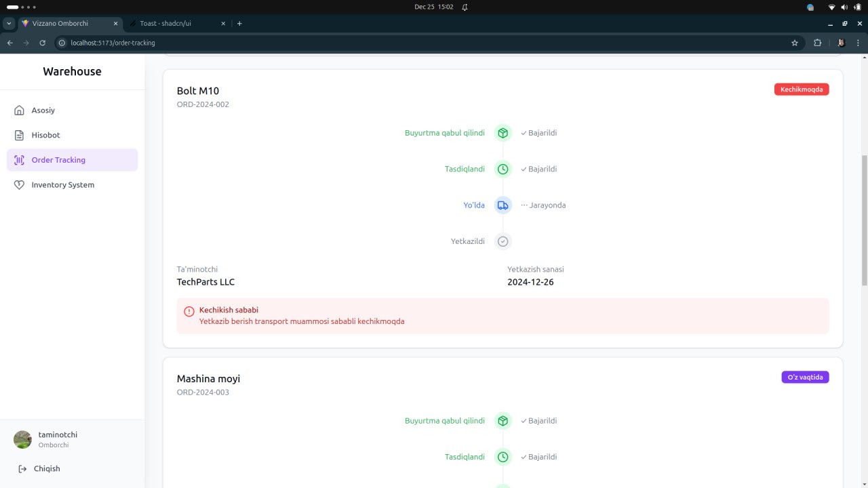868x488 pixels.
Task: Click the red Kechikmoqda status badge
Action: coord(802,89)
